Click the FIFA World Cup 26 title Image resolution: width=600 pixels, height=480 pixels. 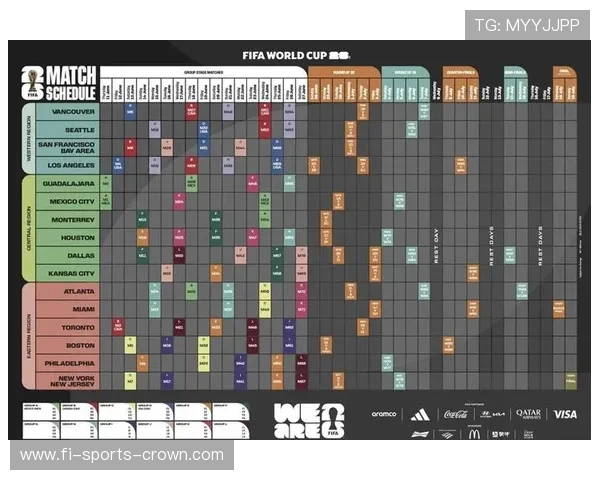tap(296, 56)
